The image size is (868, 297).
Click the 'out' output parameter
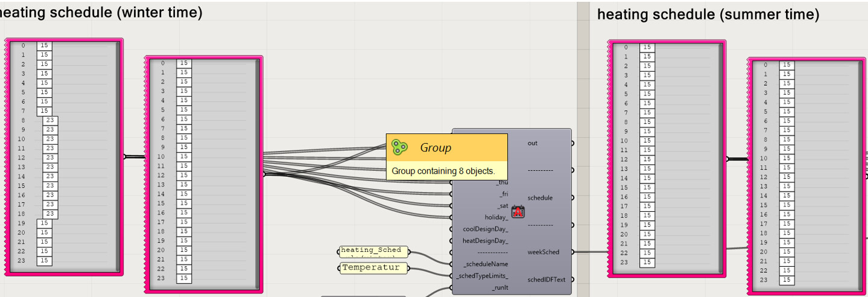pyautogui.click(x=532, y=143)
